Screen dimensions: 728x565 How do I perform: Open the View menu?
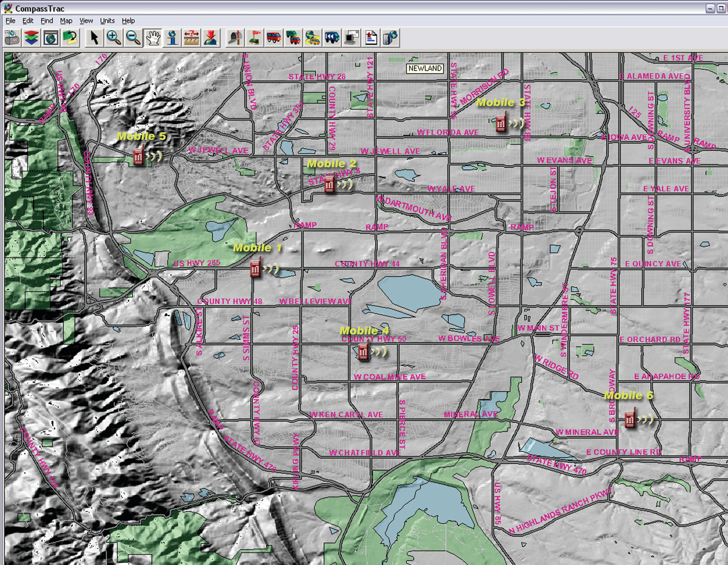coord(86,21)
